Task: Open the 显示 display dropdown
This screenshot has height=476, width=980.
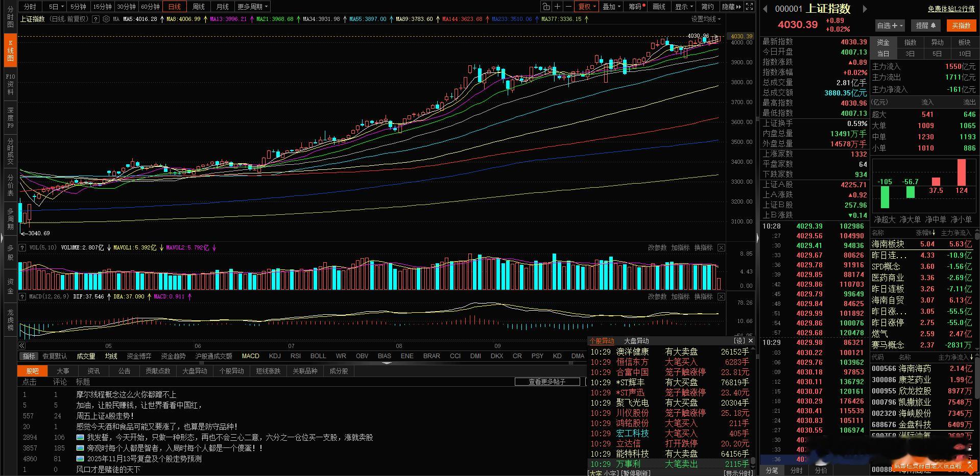Action: (x=683, y=6)
